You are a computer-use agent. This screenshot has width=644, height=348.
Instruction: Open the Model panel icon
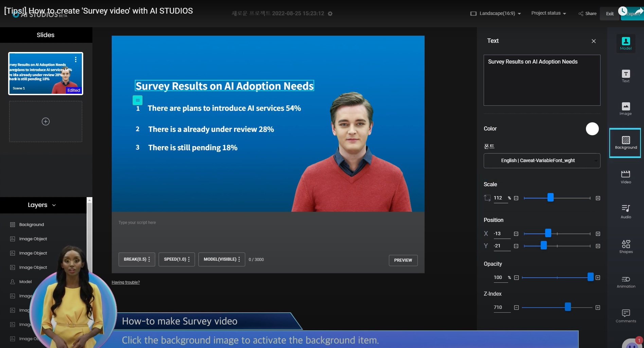[x=626, y=43]
